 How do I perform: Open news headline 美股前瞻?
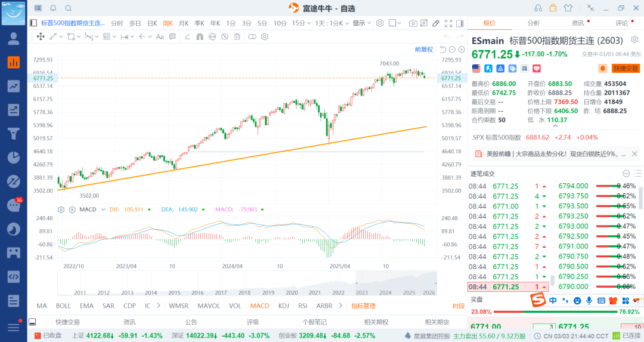556,154
